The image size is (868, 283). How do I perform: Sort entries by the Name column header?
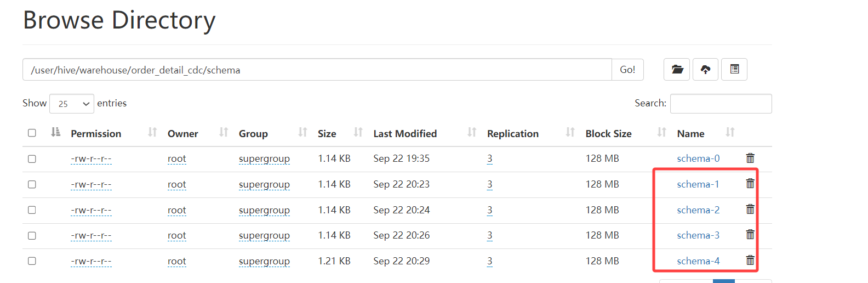click(x=690, y=134)
